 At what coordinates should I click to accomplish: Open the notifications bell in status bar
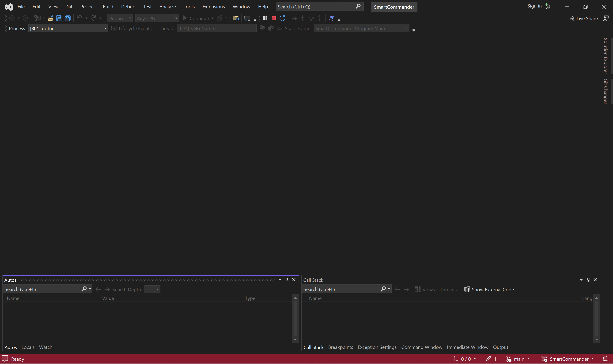tap(605, 358)
